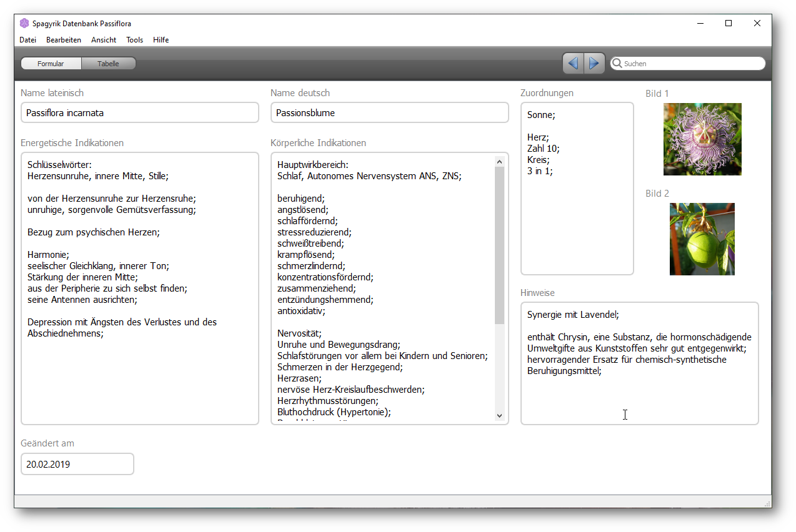Open the Hilfe menu

161,40
